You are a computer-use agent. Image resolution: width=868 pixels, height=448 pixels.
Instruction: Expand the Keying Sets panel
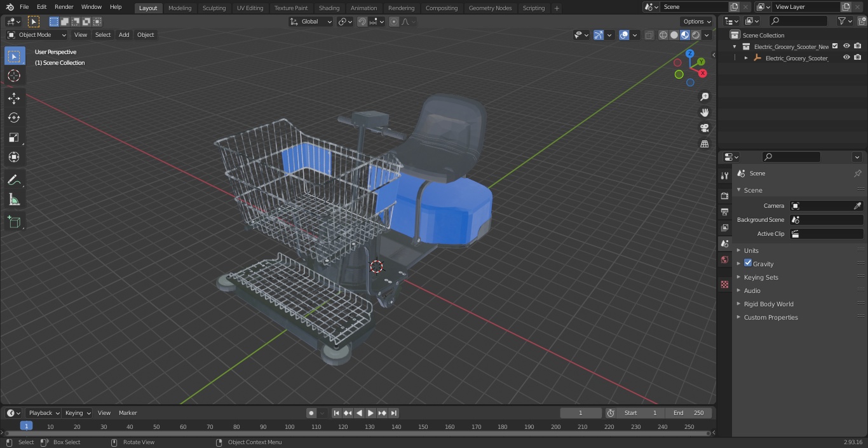point(761,277)
